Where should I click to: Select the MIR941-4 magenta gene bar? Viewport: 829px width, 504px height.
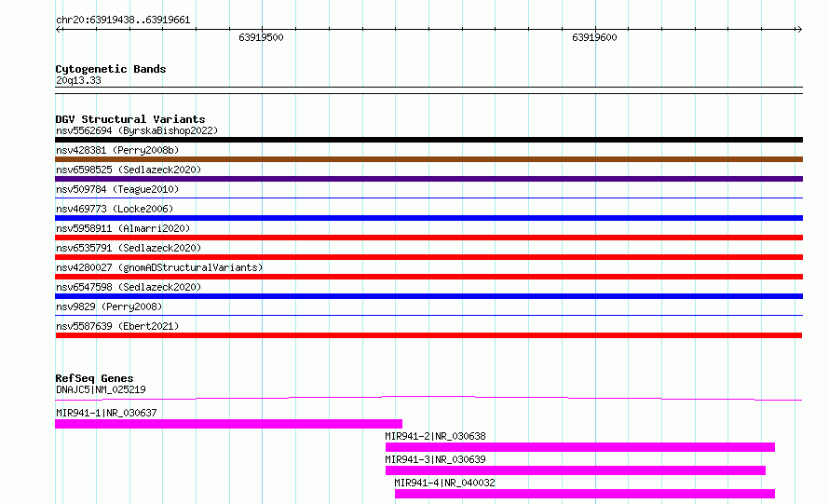(585, 494)
